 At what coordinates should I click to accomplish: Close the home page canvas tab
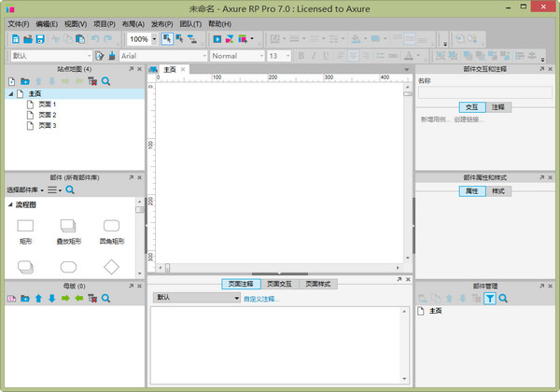click(183, 69)
